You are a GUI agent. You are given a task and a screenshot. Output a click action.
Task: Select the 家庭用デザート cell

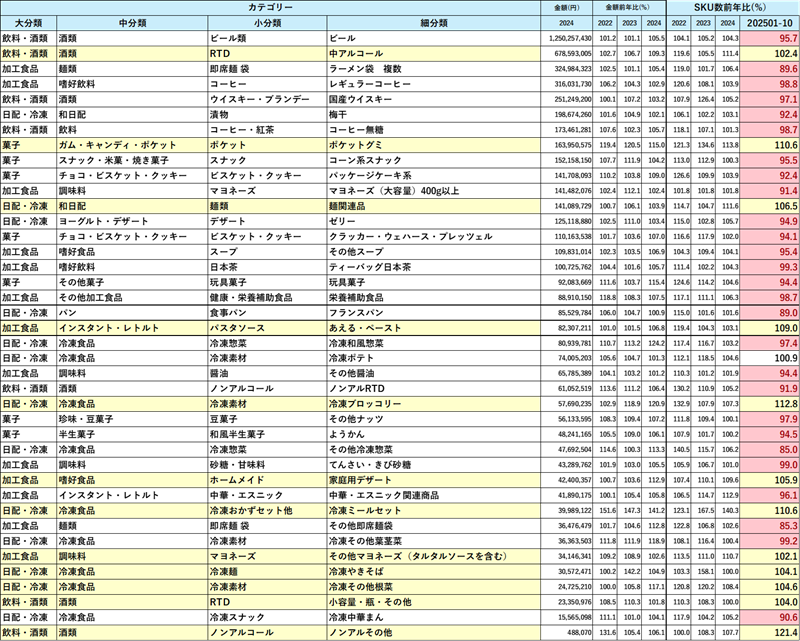tap(433, 480)
